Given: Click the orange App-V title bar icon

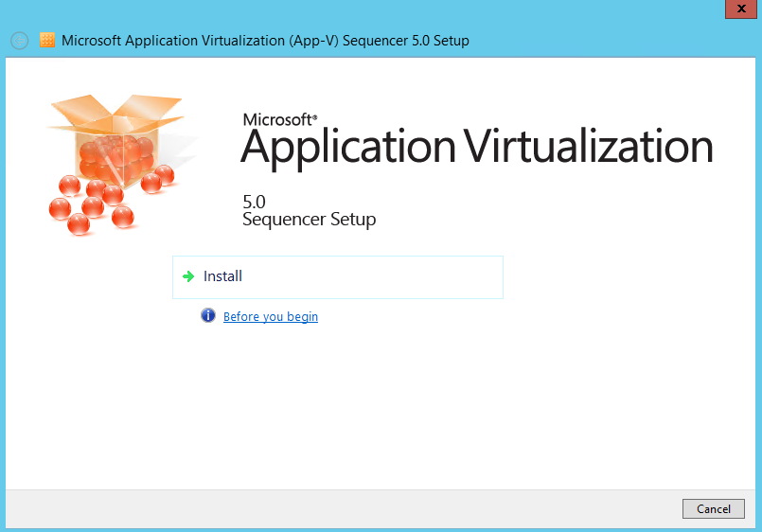Looking at the screenshot, I should coord(47,40).
